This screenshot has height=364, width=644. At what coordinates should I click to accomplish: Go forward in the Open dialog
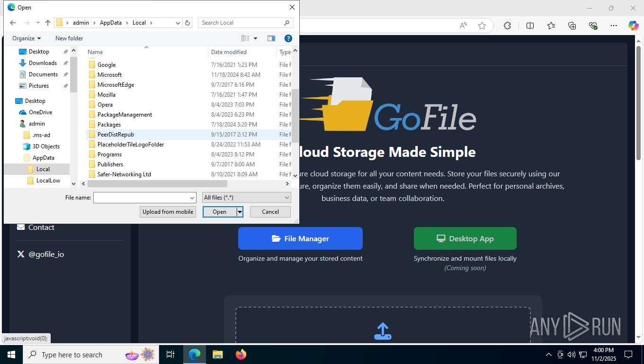(27, 23)
